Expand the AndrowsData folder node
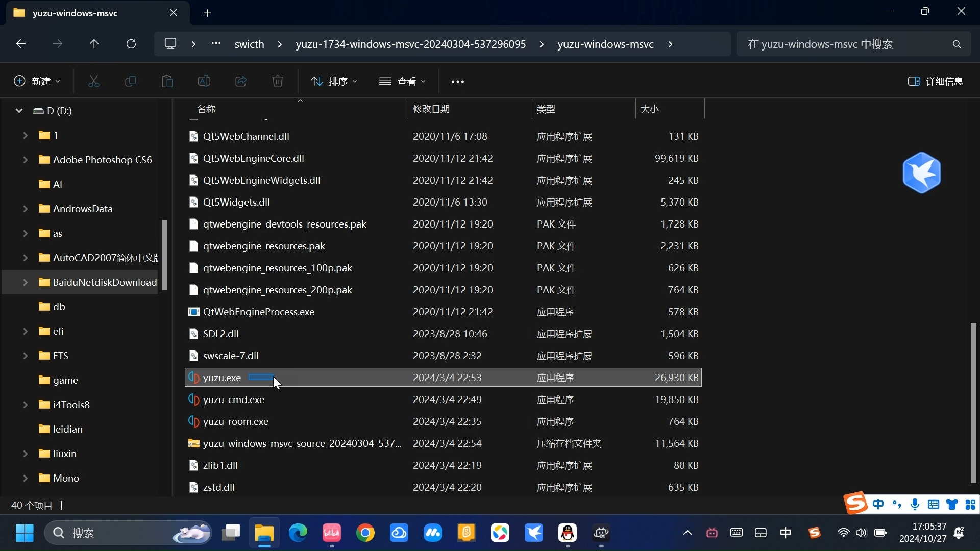The width and height of the screenshot is (980, 551). [25, 209]
